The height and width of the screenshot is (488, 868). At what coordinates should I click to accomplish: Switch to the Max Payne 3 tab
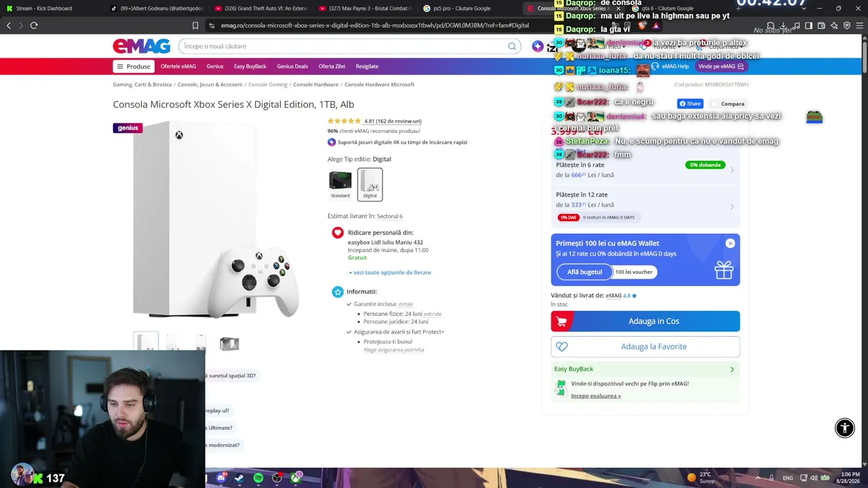(364, 8)
